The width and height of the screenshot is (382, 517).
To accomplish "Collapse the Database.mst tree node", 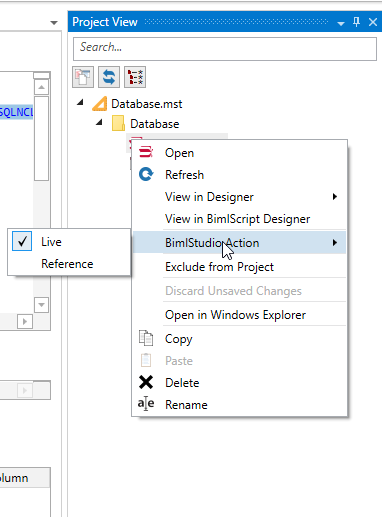I will click(x=80, y=103).
